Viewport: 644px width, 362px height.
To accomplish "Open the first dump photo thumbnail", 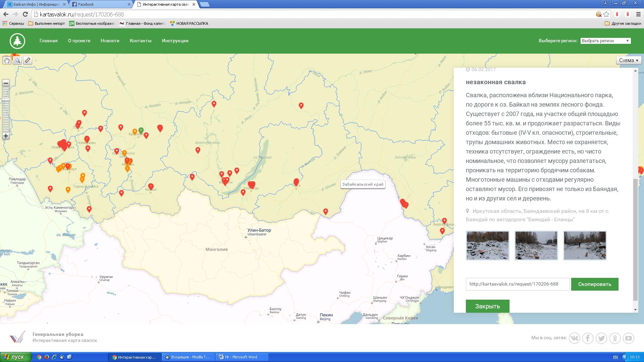I will pos(487,245).
